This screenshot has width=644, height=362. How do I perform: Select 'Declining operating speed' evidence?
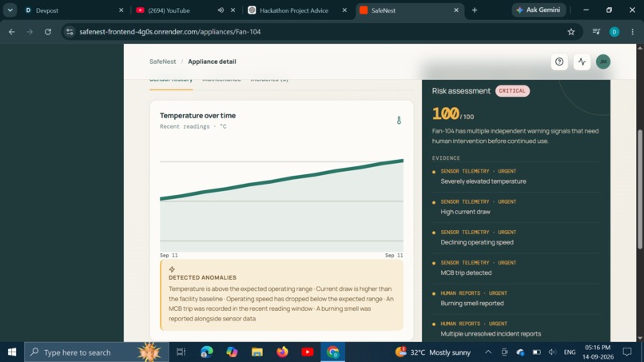click(x=477, y=242)
